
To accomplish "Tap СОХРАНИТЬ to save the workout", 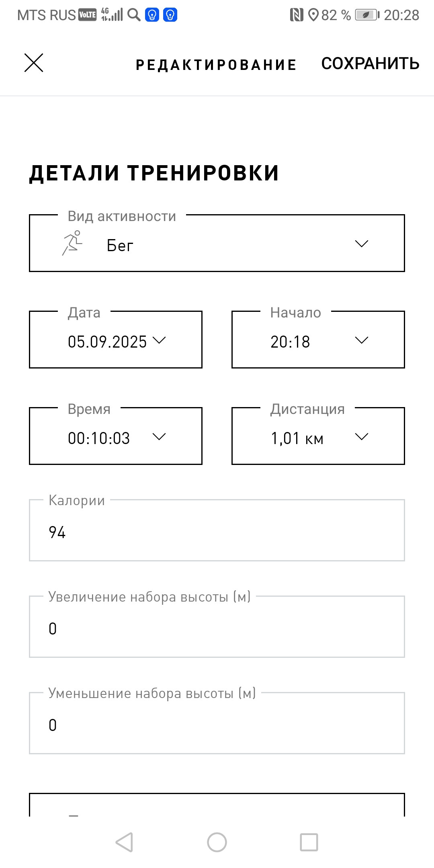I will pyautogui.click(x=370, y=63).
